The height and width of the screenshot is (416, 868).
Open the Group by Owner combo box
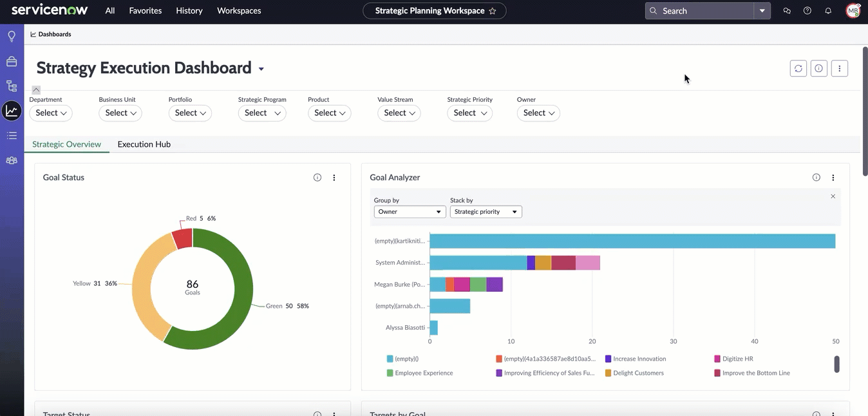(410, 212)
